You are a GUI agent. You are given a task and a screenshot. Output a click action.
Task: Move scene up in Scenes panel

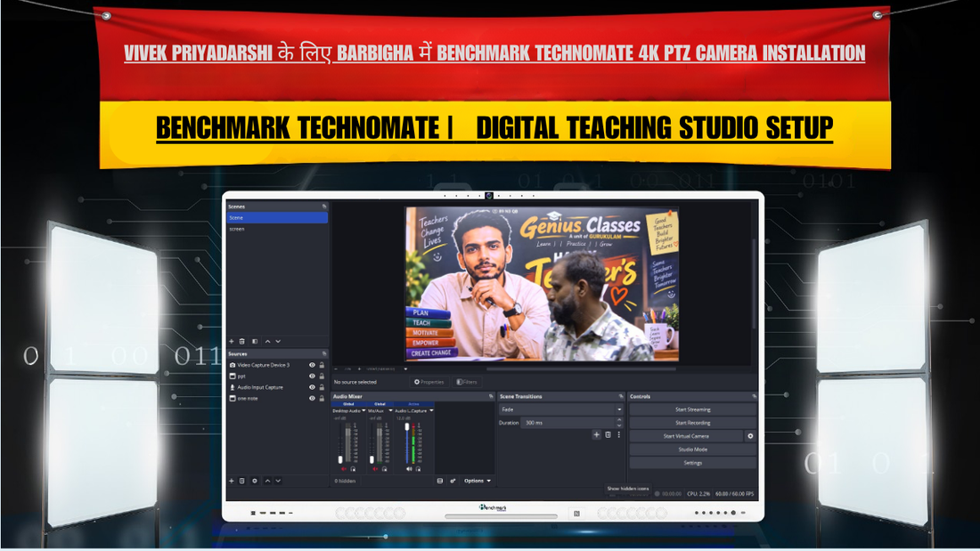pyautogui.click(x=267, y=342)
